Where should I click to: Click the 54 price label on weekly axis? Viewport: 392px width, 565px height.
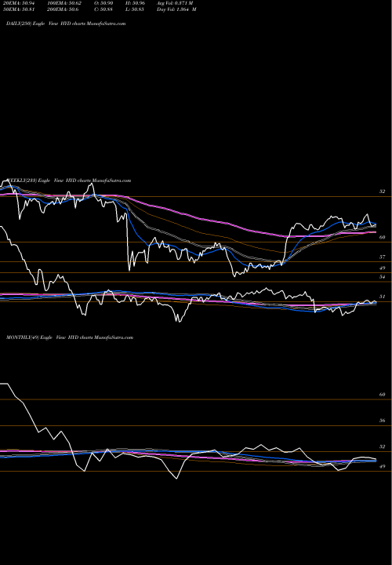coord(383,277)
